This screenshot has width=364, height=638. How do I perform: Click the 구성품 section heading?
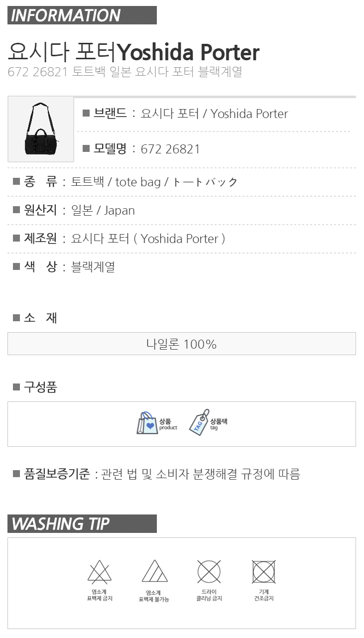(x=40, y=387)
